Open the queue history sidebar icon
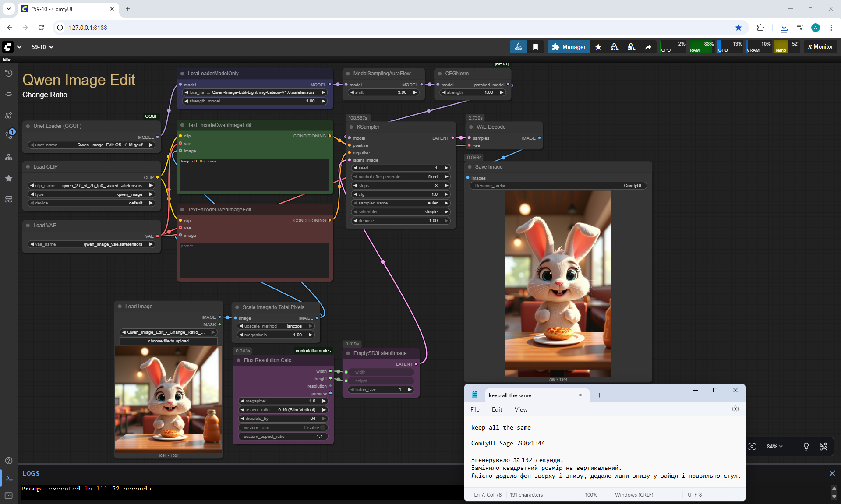841x504 pixels. (x=8, y=73)
